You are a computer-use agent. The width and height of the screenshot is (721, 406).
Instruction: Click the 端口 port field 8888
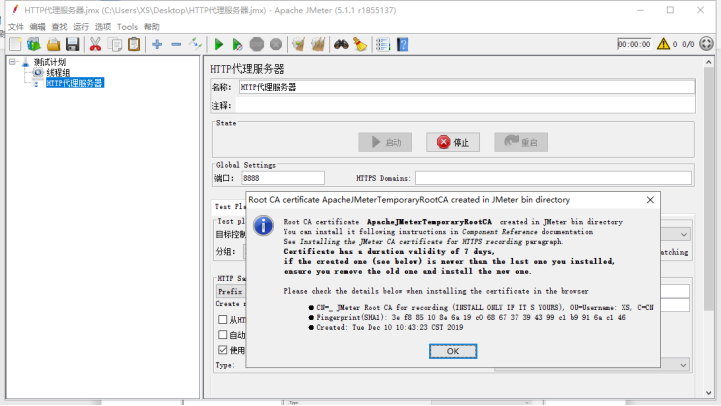coord(283,178)
